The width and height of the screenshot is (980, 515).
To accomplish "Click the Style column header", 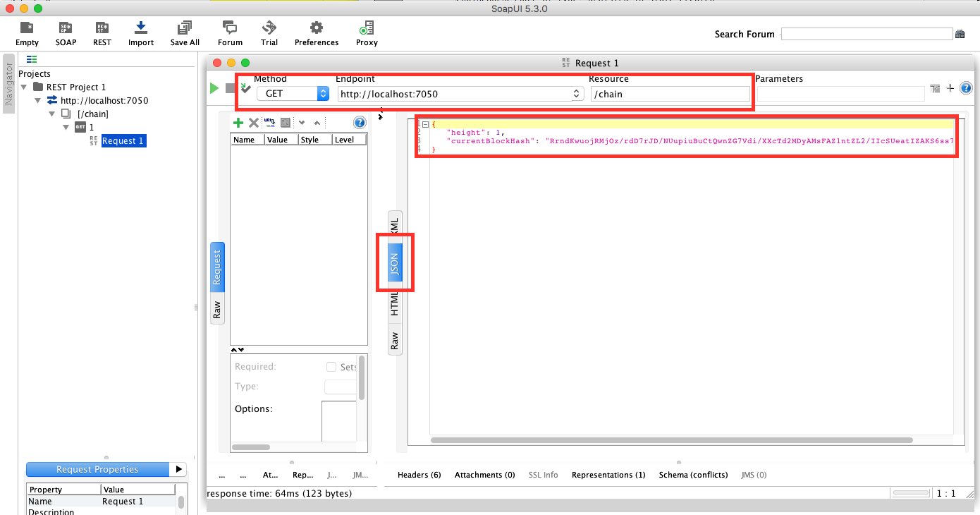I will 315,140.
